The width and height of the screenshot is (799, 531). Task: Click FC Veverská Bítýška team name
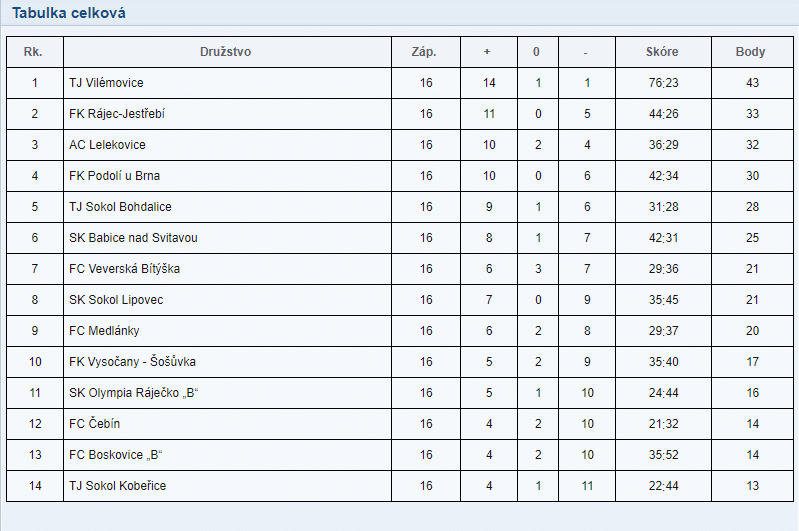pos(124,269)
